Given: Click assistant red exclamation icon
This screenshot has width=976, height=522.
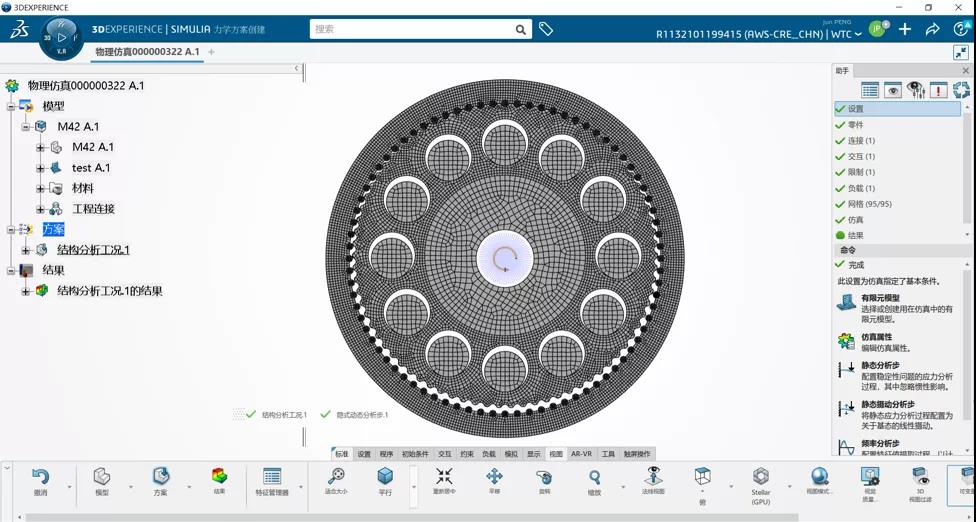Looking at the screenshot, I should 939,90.
